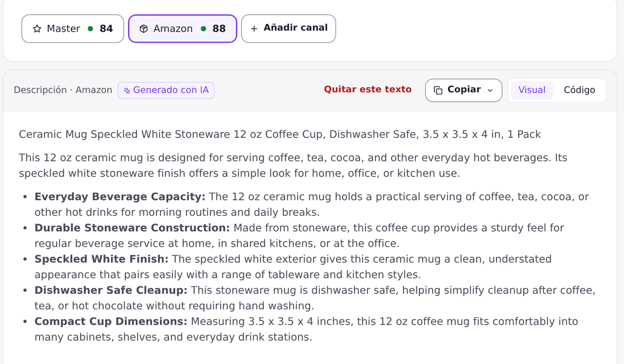Select the Amazon channel tab
Image resolution: width=624 pixels, height=364 pixels.
[183, 29]
